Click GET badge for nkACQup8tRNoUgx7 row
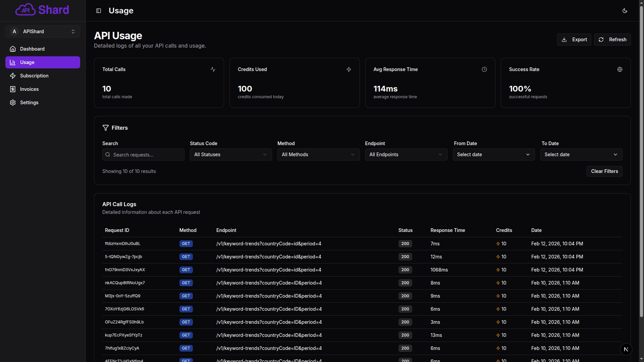This screenshot has height=362, width=644. pyautogui.click(x=186, y=283)
